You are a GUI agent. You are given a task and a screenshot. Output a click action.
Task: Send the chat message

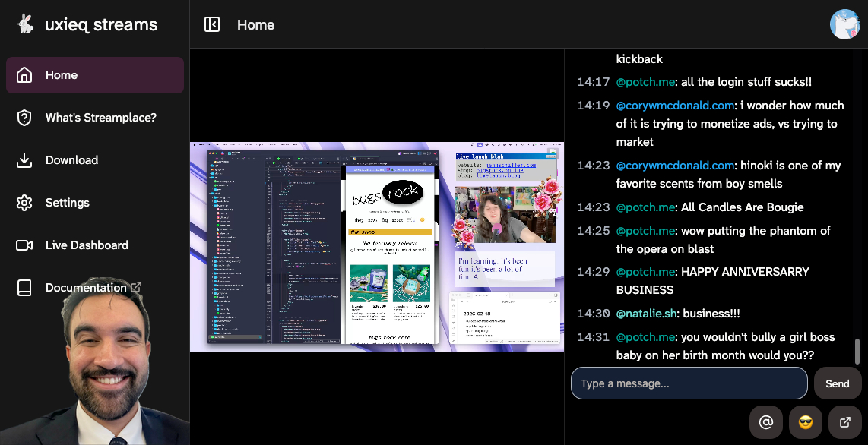(x=837, y=383)
